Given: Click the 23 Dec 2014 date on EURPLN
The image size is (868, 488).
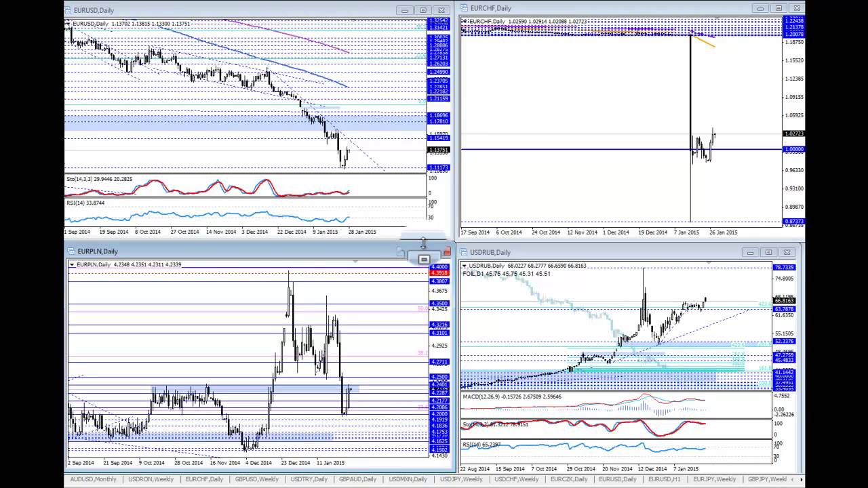Looking at the screenshot, I should point(295,463).
